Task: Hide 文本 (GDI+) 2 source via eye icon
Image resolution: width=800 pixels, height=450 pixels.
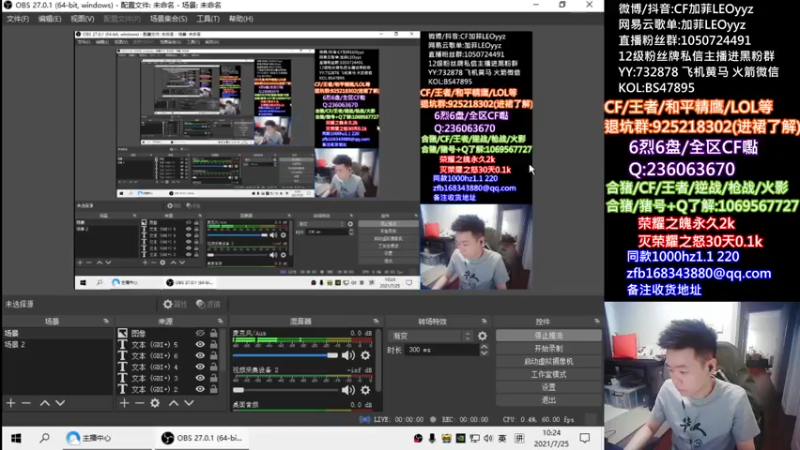Action: click(200, 389)
